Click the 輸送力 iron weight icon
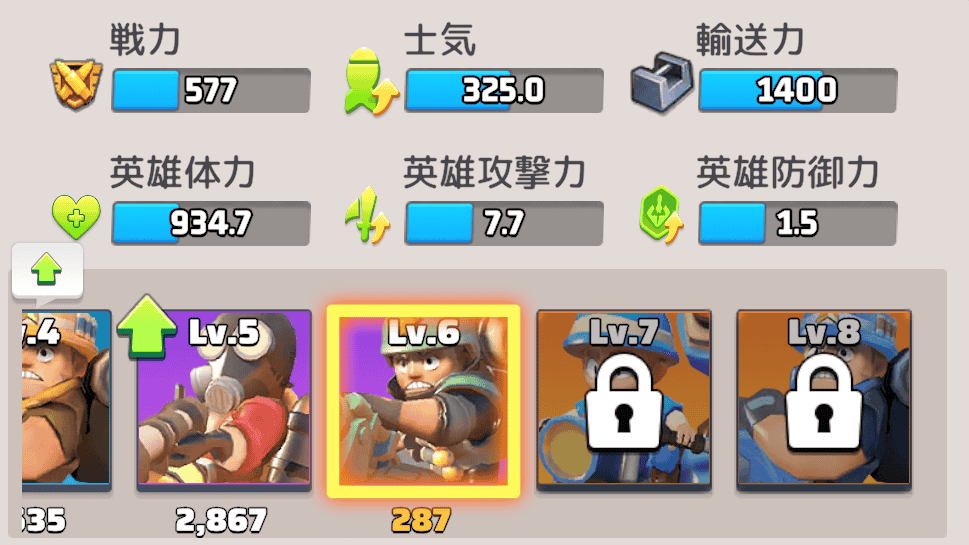The width and height of the screenshot is (969, 545). [661, 83]
